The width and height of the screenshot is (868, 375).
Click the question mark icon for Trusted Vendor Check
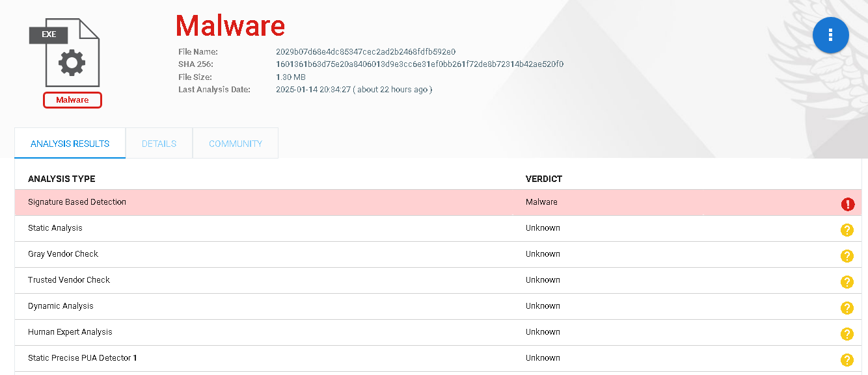(847, 282)
